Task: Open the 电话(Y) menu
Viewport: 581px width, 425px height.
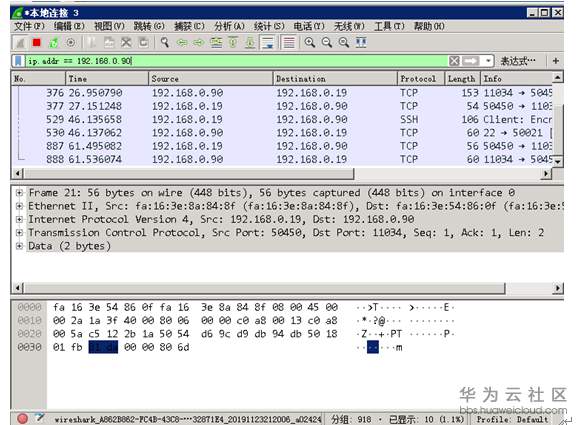Action: tap(309, 26)
